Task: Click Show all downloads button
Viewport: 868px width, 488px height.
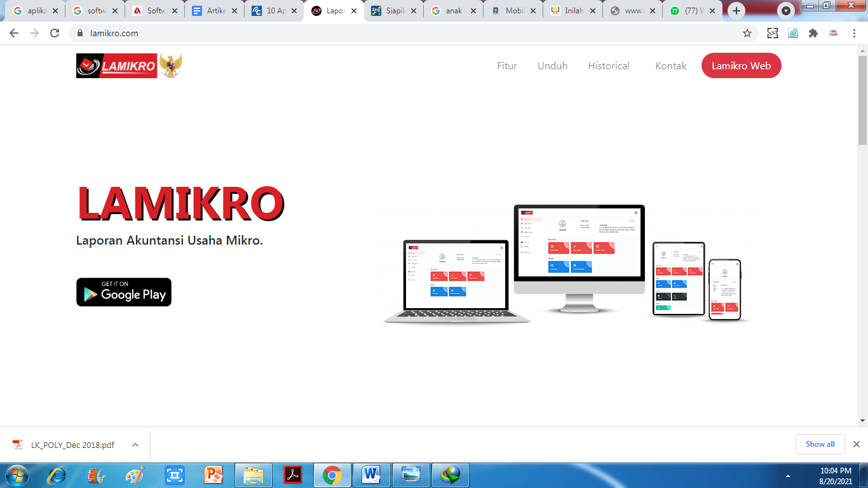Action: click(820, 444)
